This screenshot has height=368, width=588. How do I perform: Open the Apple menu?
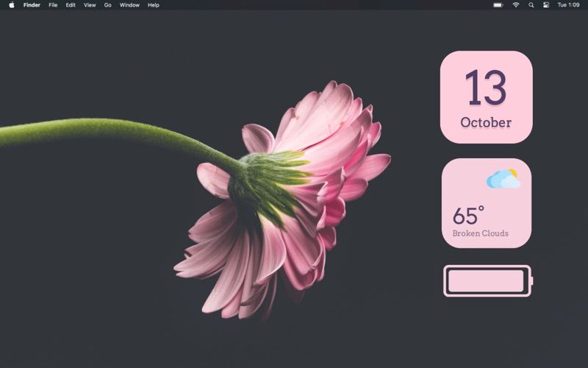12,5
